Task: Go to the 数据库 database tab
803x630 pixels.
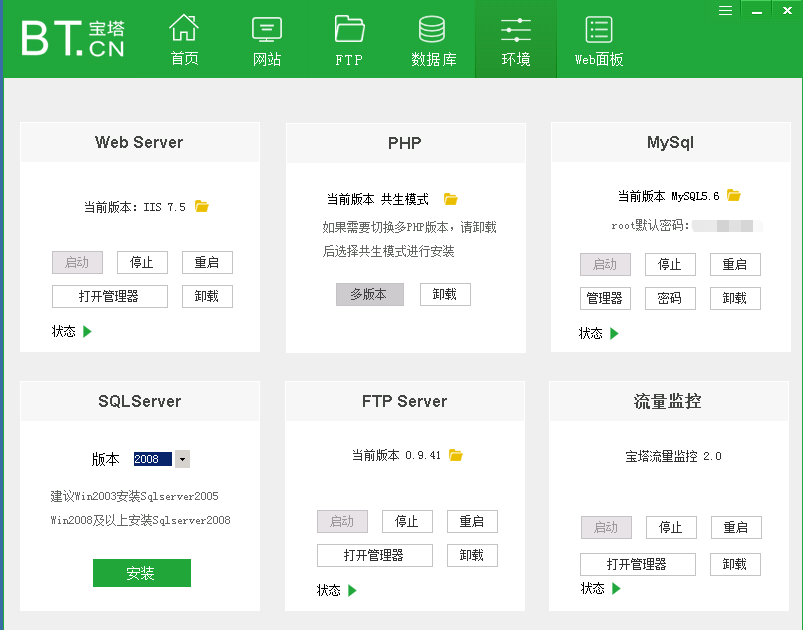Action: (x=433, y=40)
